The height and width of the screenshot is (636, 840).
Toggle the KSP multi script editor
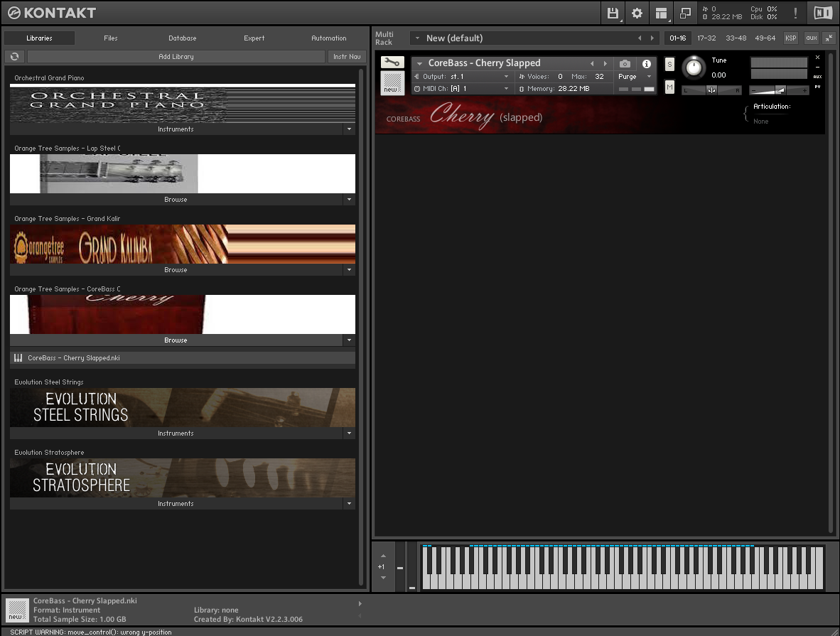[x=791, y=38]
